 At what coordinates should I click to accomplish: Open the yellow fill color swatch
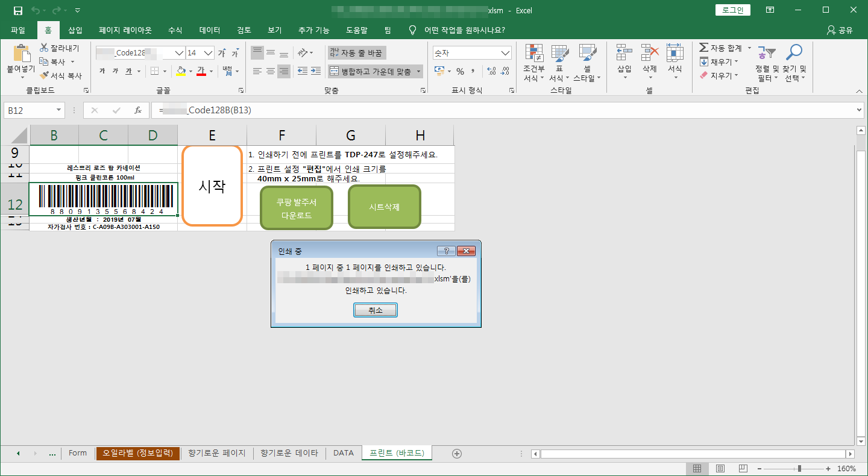click(181, 71)
